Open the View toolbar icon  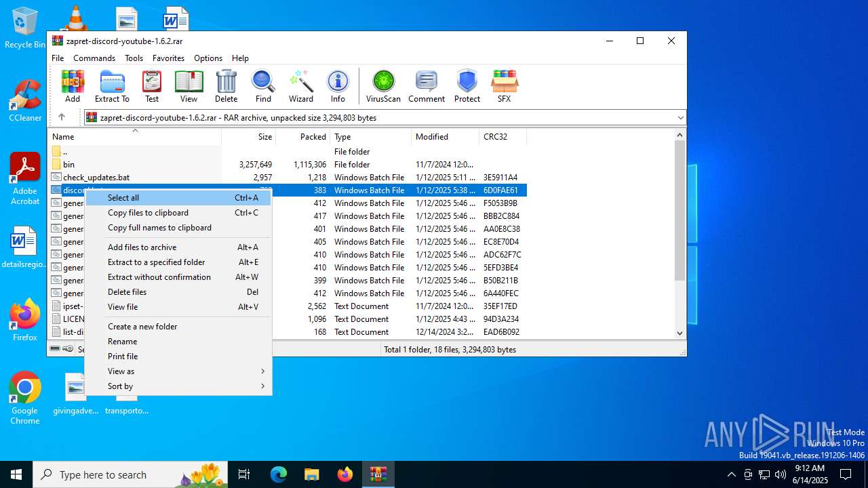189,86
